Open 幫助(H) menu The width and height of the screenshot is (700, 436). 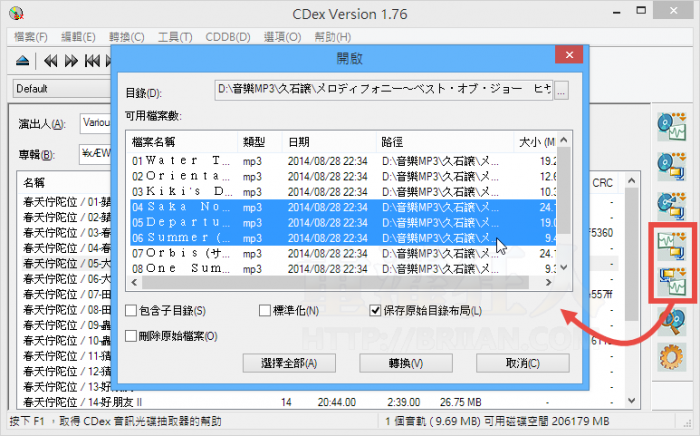tap(333, 37)
